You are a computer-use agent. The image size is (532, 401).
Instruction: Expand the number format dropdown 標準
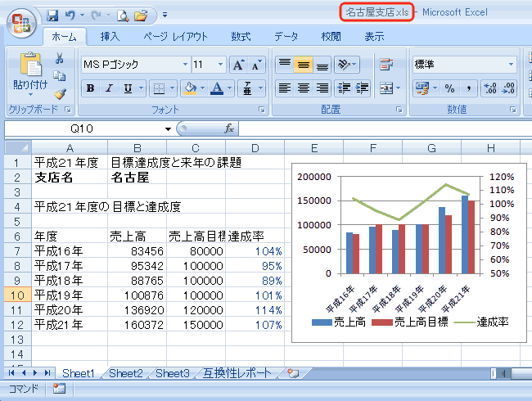[511, 65]
